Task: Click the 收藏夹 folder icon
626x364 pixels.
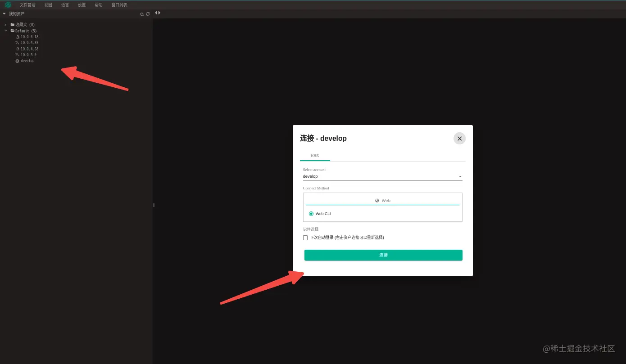Action: (x=13, y=25)
